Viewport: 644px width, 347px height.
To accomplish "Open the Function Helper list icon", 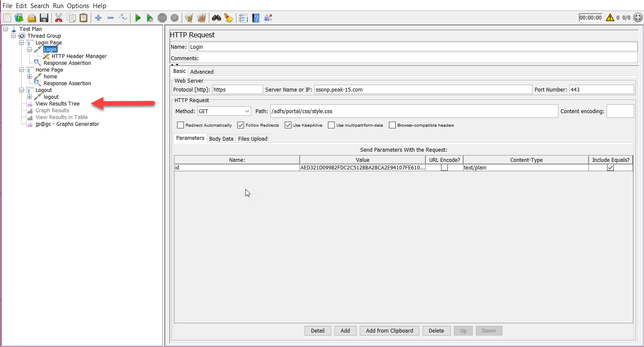I will pyautogui.click(x=243, y=18).
